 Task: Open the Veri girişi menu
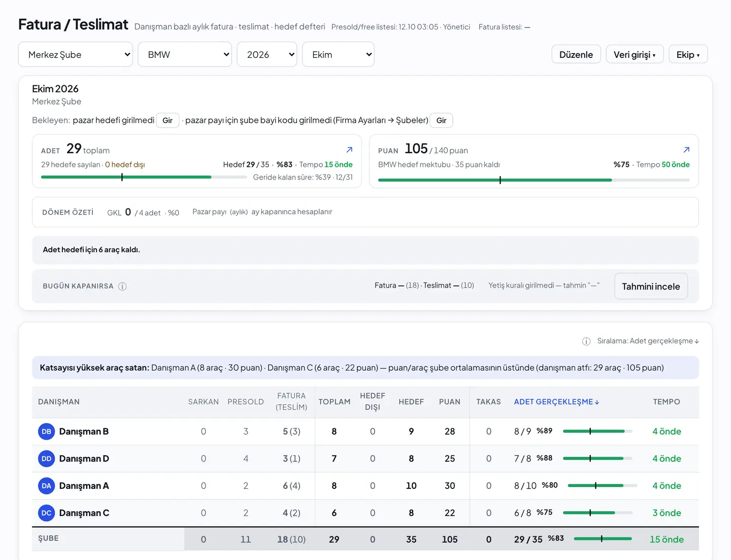pyautogui.click(x=635, y=54)
